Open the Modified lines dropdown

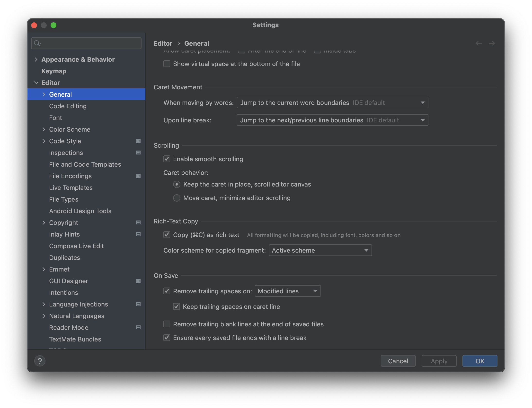coord(287,291)
